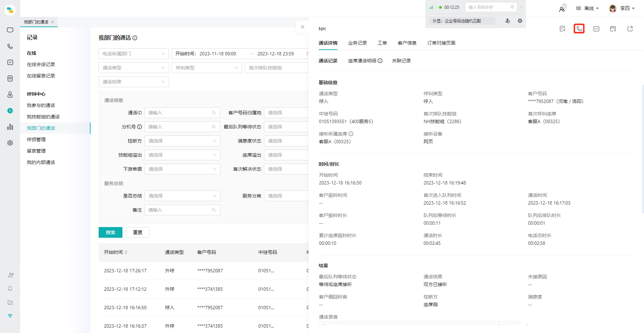Open the 下游单据 dropdown
This screenshot has height=333, width=644.
(182, 169)
